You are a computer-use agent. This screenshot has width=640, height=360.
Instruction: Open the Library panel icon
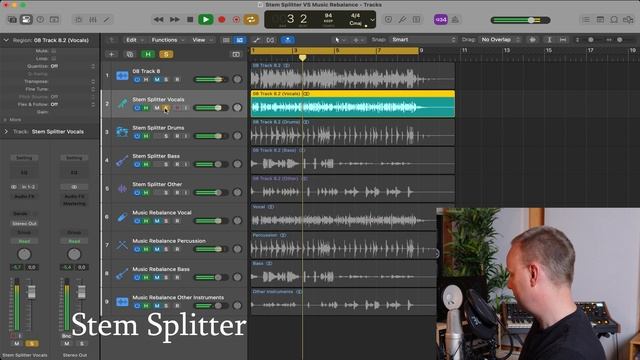(x=12, y=20)
